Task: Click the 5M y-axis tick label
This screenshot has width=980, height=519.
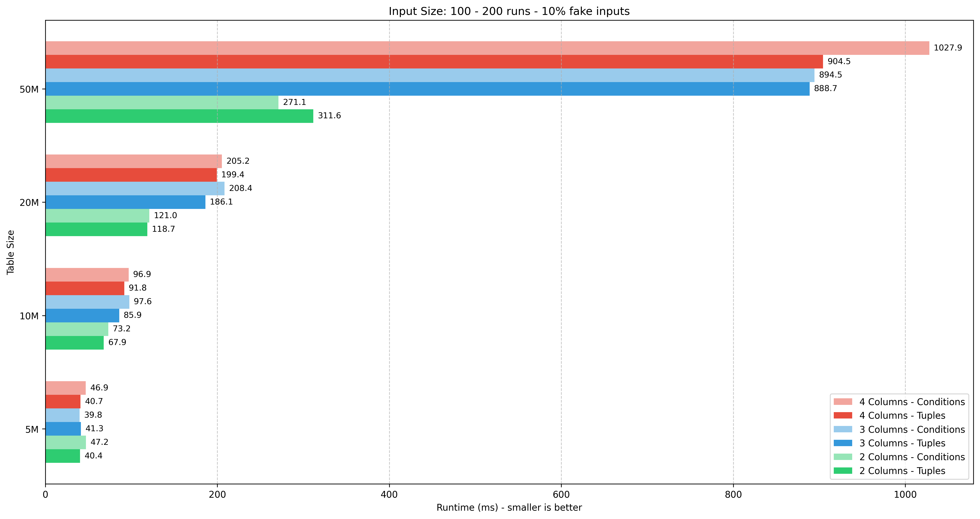Action: pyautogui.click(x=32, y=429)
